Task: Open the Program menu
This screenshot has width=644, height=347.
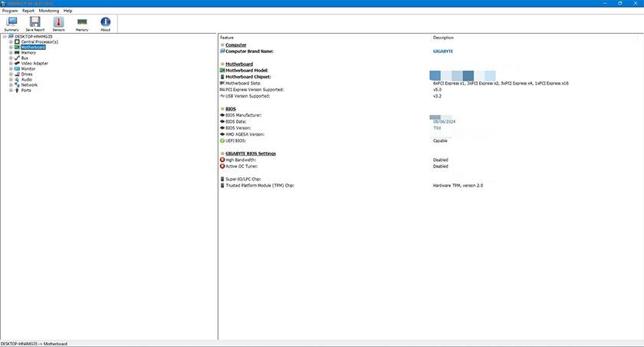Action: pos(10,11)
